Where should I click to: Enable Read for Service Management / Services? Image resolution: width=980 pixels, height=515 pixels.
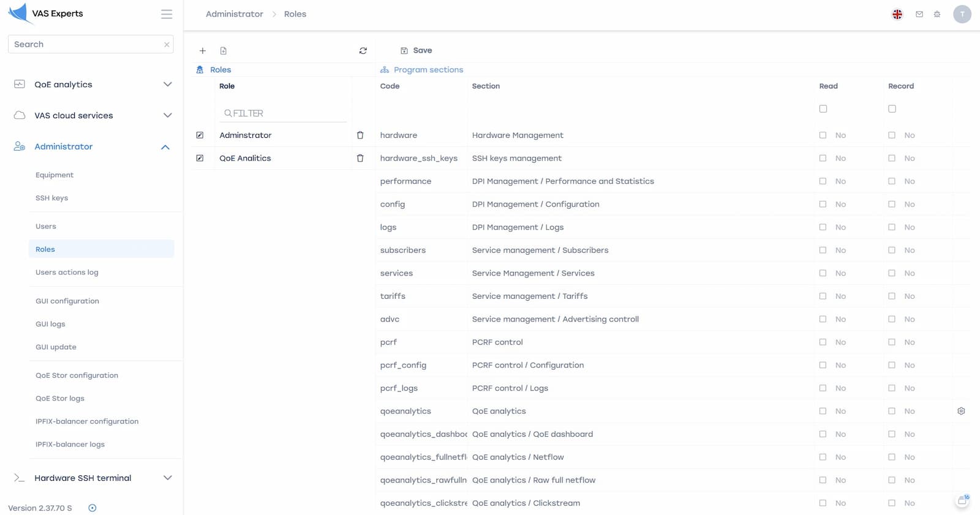click(823, 273)
